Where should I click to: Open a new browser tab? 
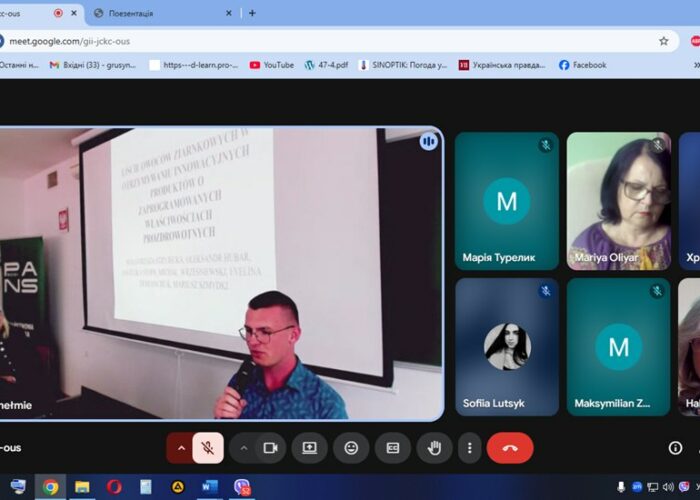point(252,13)
